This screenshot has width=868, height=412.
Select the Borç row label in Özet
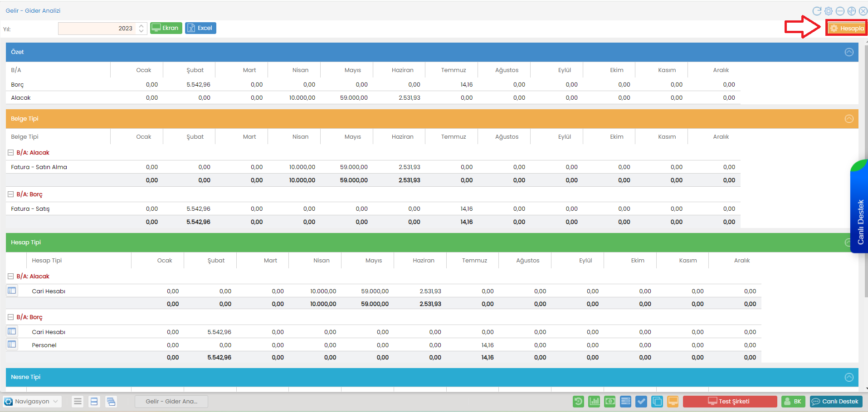17,85
